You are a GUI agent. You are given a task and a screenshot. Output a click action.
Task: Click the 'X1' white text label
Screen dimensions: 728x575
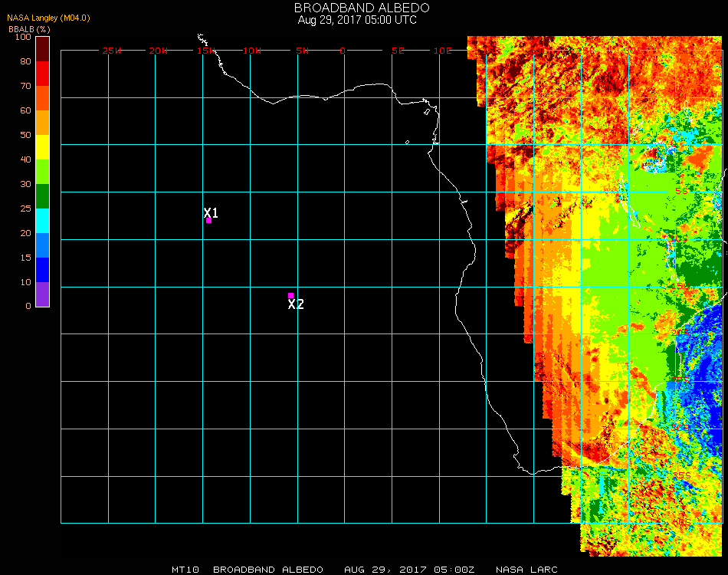click(x=211, y=212)
